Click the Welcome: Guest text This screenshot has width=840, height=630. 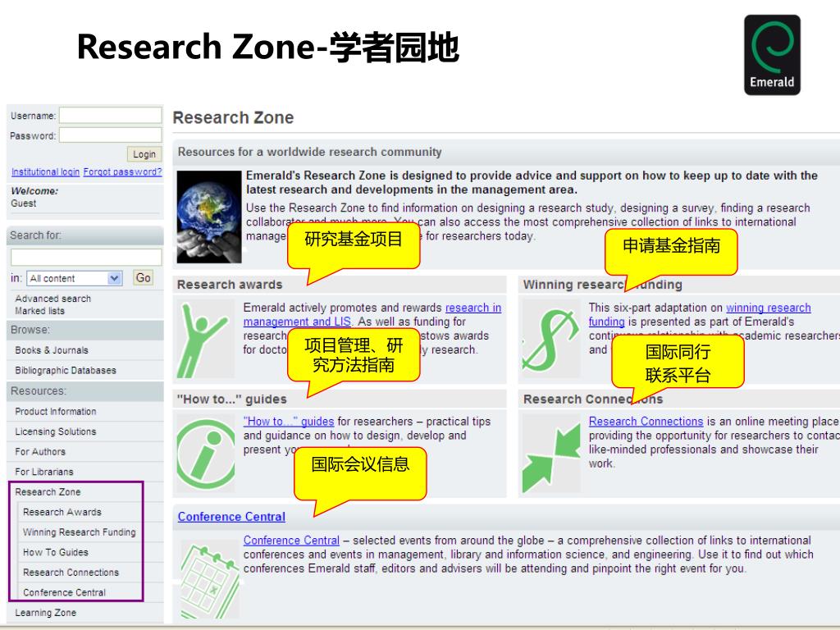click(34, 197)
